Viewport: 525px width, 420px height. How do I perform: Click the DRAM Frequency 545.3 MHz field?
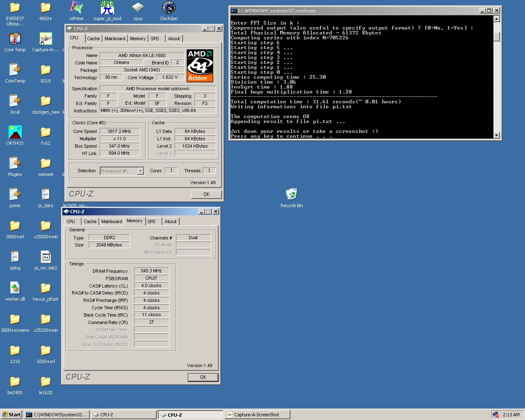151,271
